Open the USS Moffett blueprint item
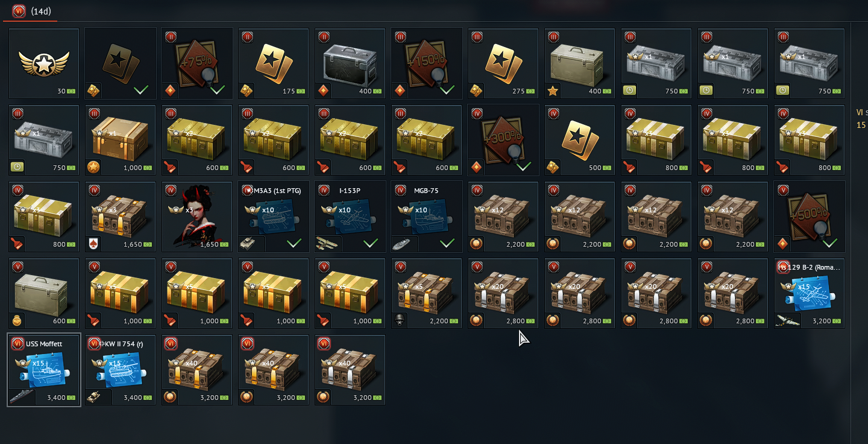 click(44, 370)
